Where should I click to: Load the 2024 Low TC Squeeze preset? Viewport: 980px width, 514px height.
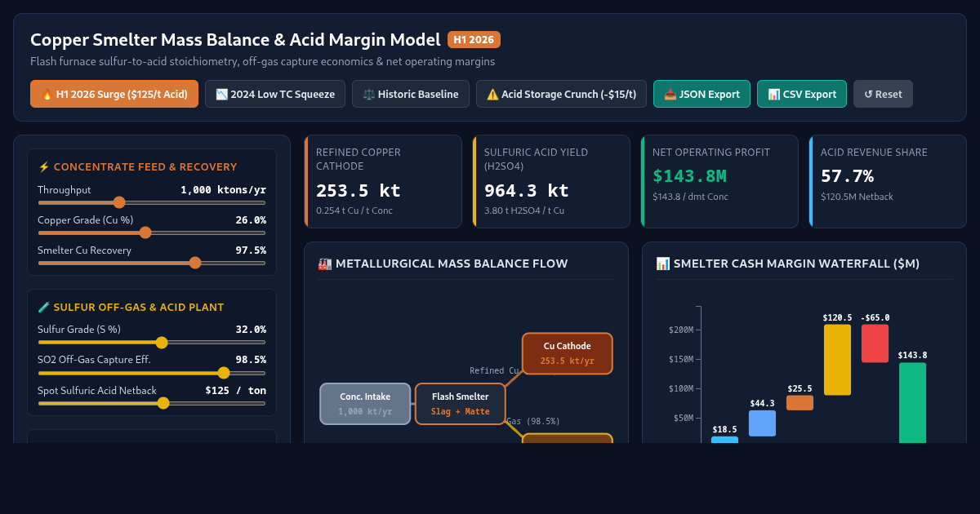(x=275, y=94)
